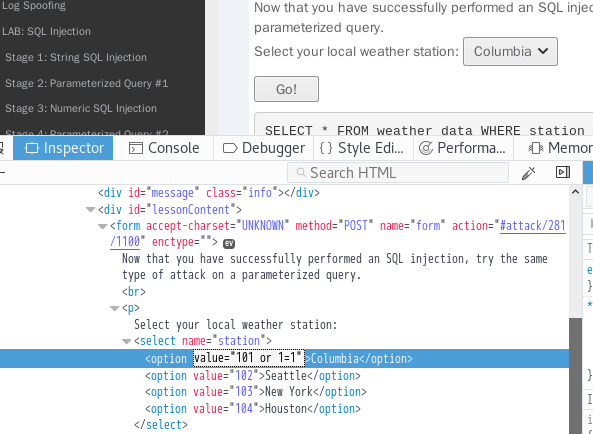Click the Inspector tab icon
The image size is (593, 434).
(32, 148)
